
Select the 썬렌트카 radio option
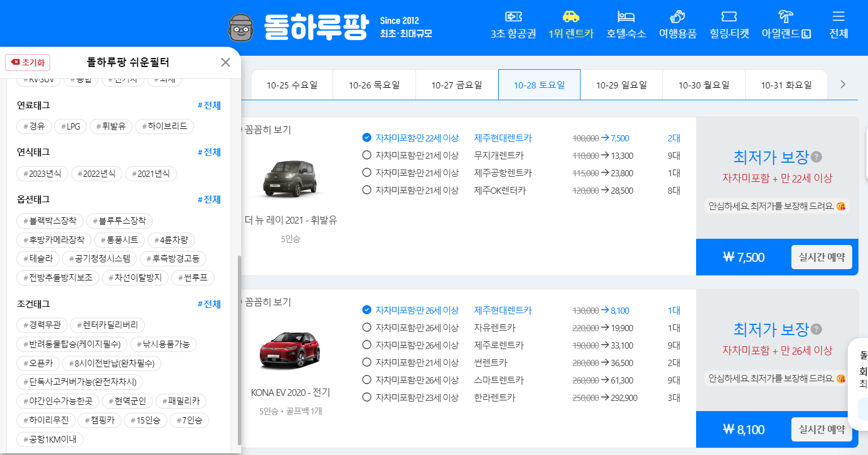pos(367,362)
